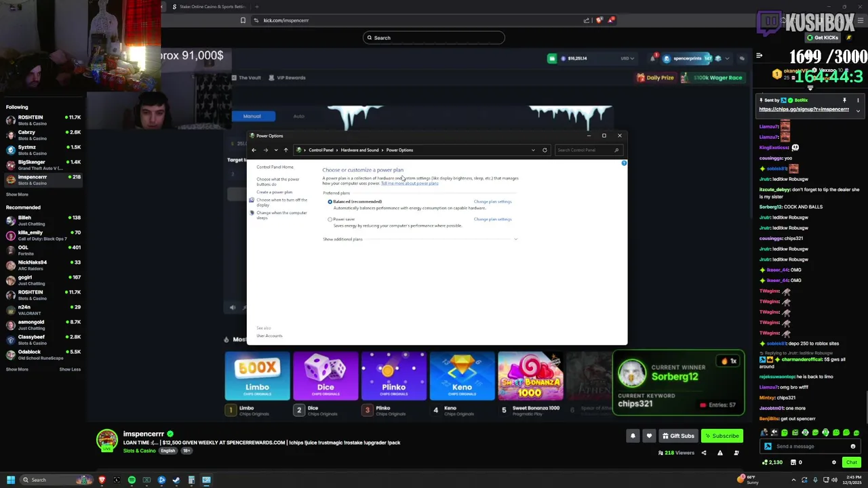Screen dimensions: 868x488
Task: Open a new browser tab with plus
Action: tap(256, 7)
